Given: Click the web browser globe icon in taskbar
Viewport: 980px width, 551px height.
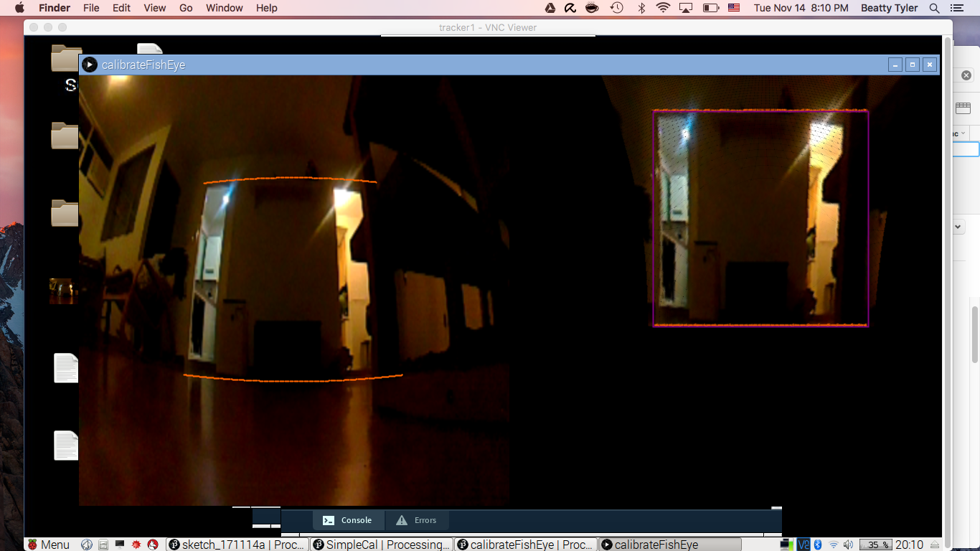Looking at the screenshot, I should pyautogui.click(x=87, y=545).
